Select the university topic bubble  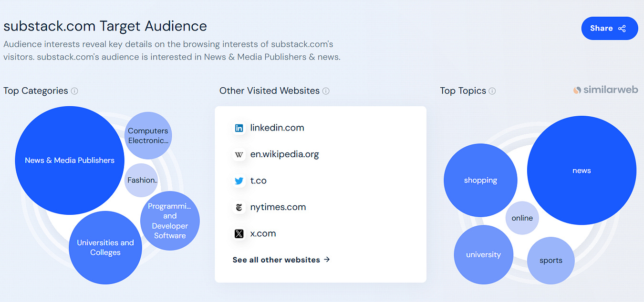[483, 254]
